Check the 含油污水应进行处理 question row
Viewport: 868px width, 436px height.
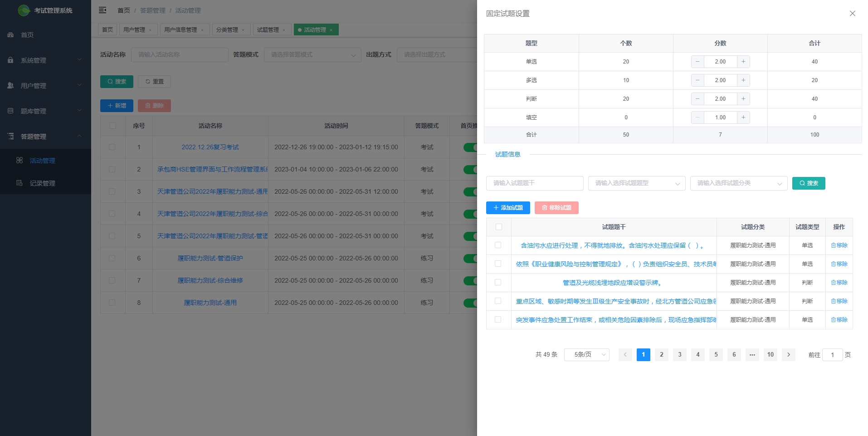click(x=498, y=245)
